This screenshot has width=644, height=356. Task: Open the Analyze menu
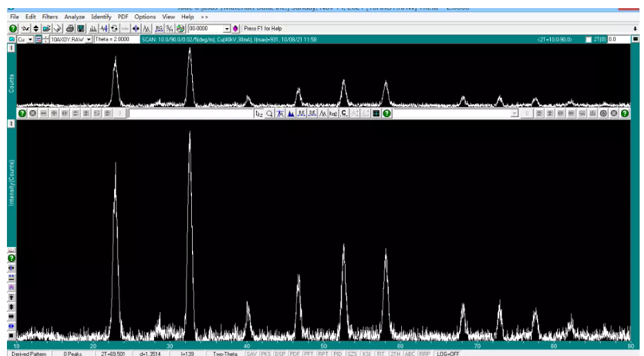click(x=74, y=17)
